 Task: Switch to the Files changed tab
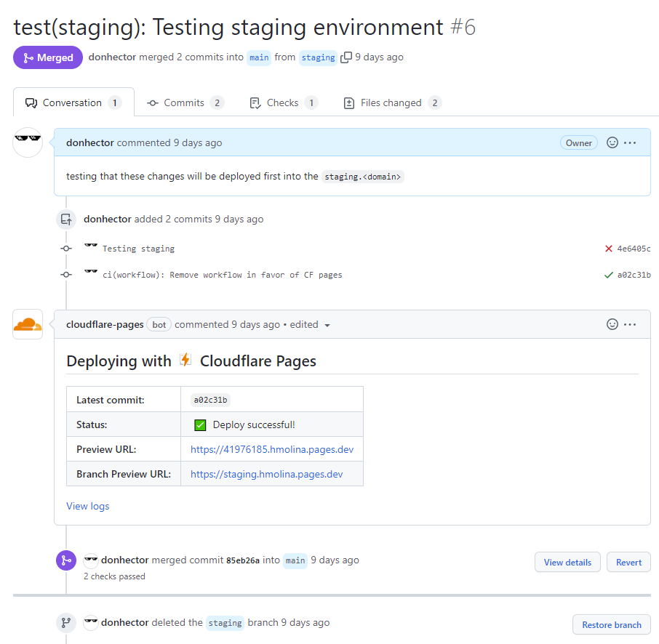pos(391,102)
